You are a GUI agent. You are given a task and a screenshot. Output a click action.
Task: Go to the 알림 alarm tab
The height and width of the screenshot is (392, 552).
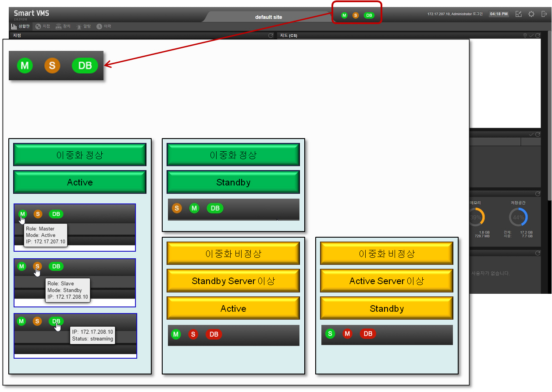[84, 26]
